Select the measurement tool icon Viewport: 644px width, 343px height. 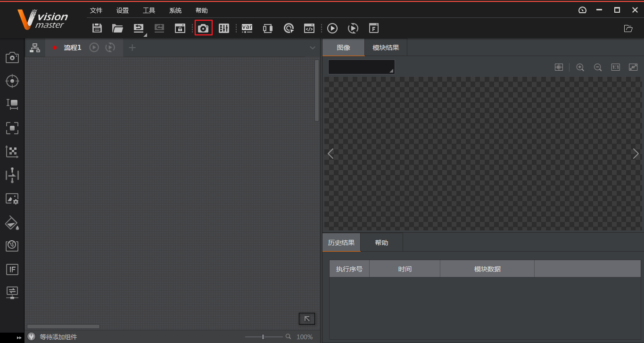[x=12, y=105]
